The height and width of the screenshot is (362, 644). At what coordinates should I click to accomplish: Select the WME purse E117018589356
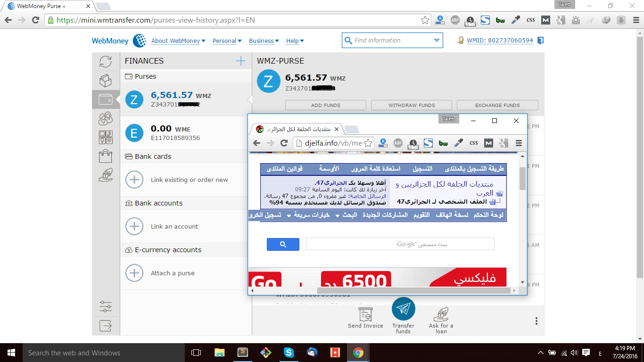coord(186,133)
